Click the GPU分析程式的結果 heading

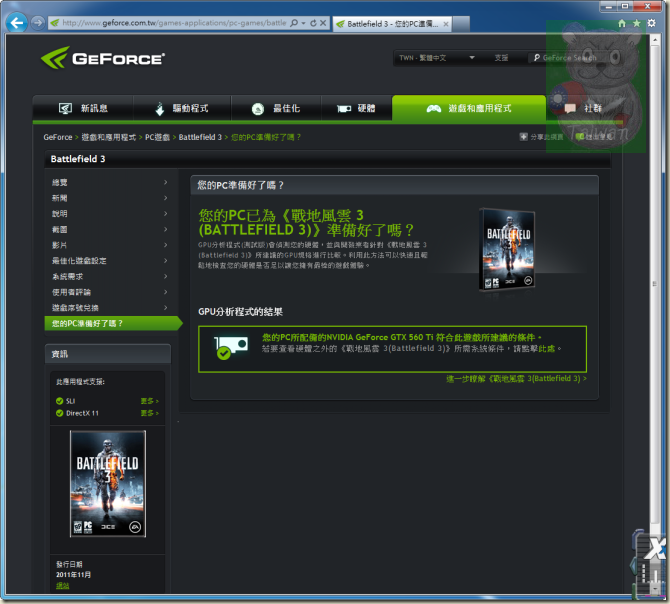pyautogui.click(x=240, y=312)
